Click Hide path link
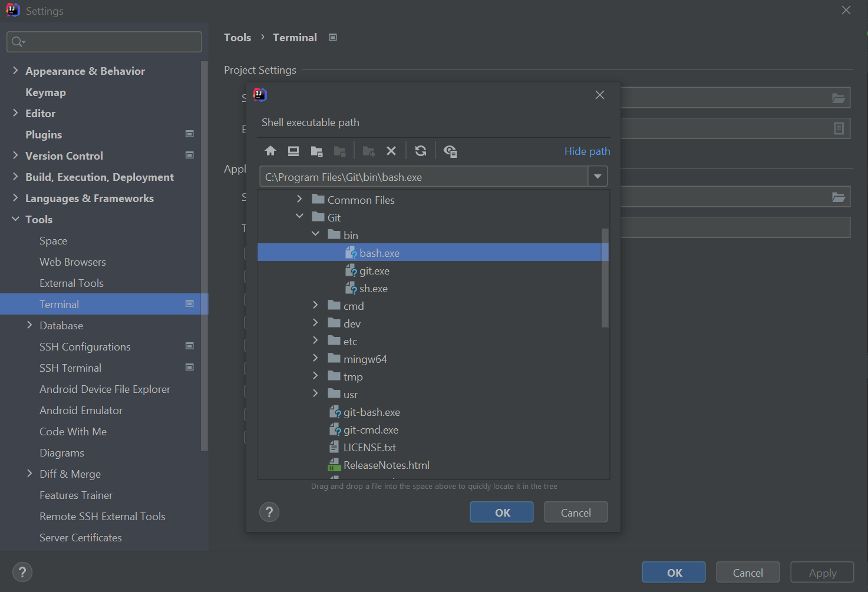Image resolution: width=868 pixels, height=592 pixels. tap(587, 151)
